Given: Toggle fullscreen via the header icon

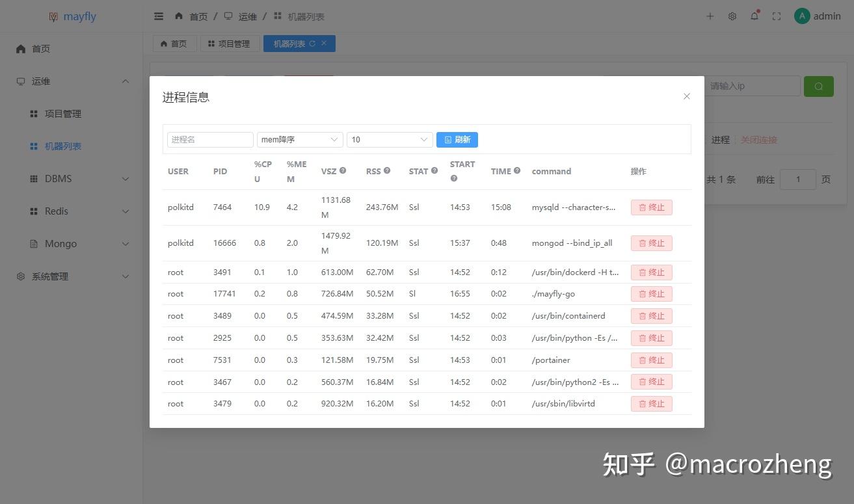Looking at the screenshot, I should pyautogui.click(x=776, y=16).
